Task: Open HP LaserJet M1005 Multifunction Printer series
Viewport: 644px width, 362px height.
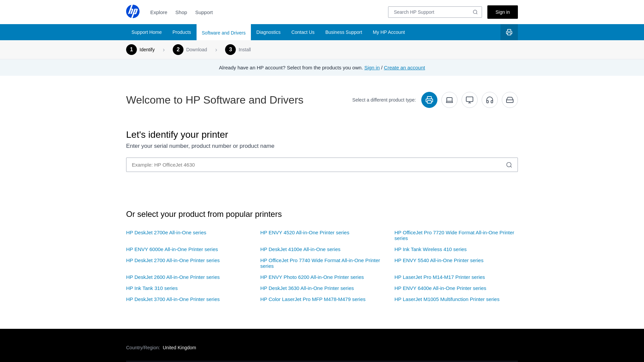Action: click(447, 299)
